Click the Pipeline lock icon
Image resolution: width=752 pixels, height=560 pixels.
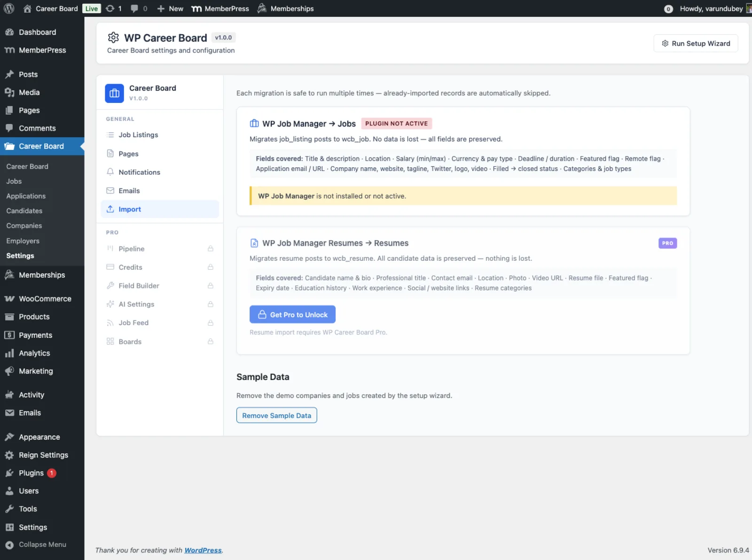(x=211, y=249)
